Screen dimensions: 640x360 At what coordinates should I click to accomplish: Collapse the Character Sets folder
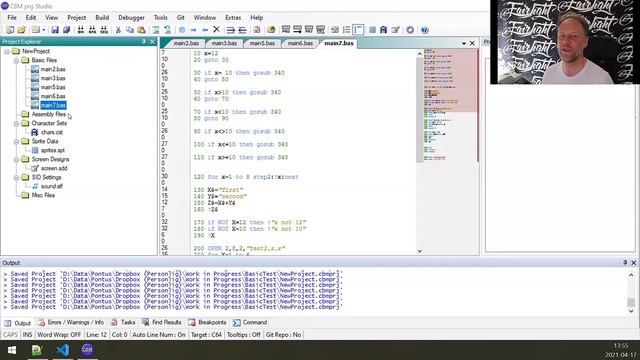pos(16,123)
